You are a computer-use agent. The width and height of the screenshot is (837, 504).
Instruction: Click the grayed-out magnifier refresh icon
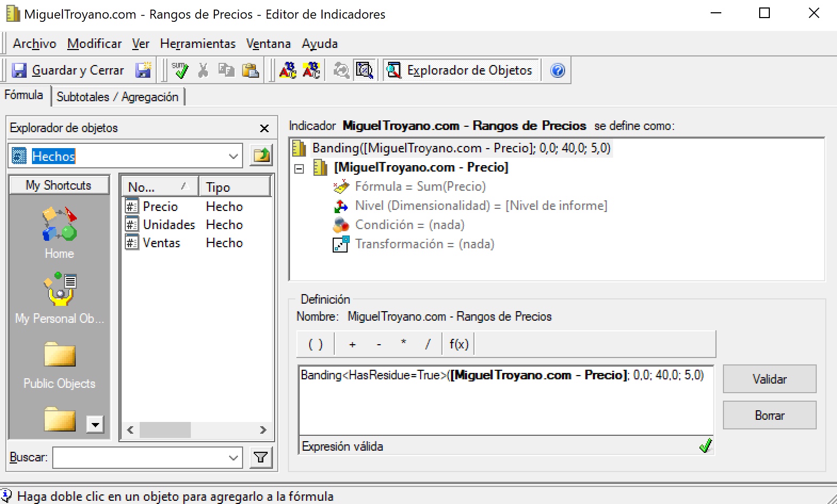341,70
